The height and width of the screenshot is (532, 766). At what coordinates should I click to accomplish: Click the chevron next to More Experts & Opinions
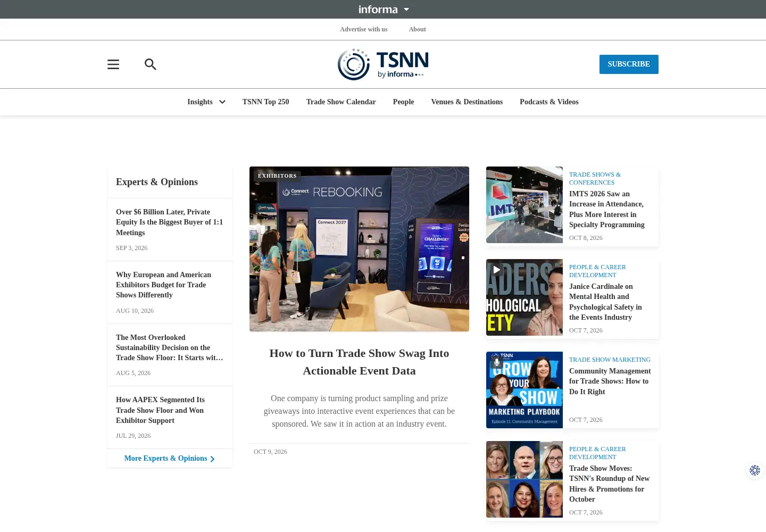point(212,459)
